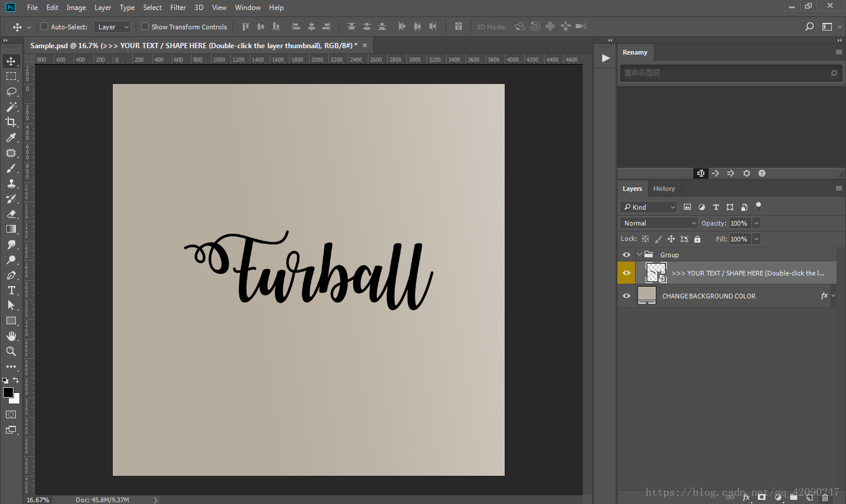Hide the YOUR TEXT / SHAPE HERE layer
846x504 pixels.
coord(626,273)
